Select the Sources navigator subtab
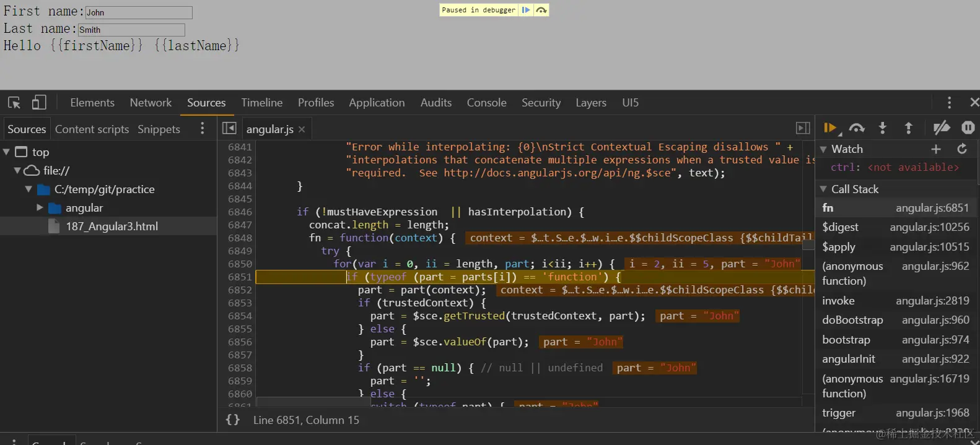980x445 pixels. pos(27,129)
